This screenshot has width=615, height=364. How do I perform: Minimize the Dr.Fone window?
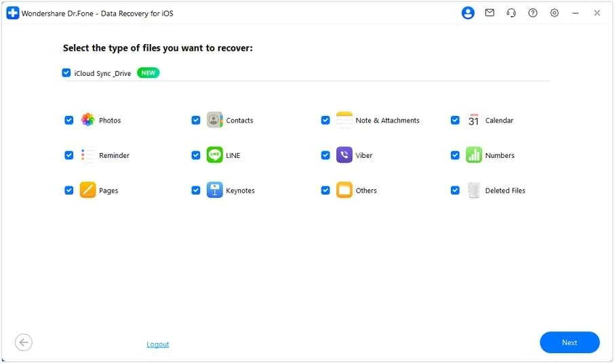[576, 13]
